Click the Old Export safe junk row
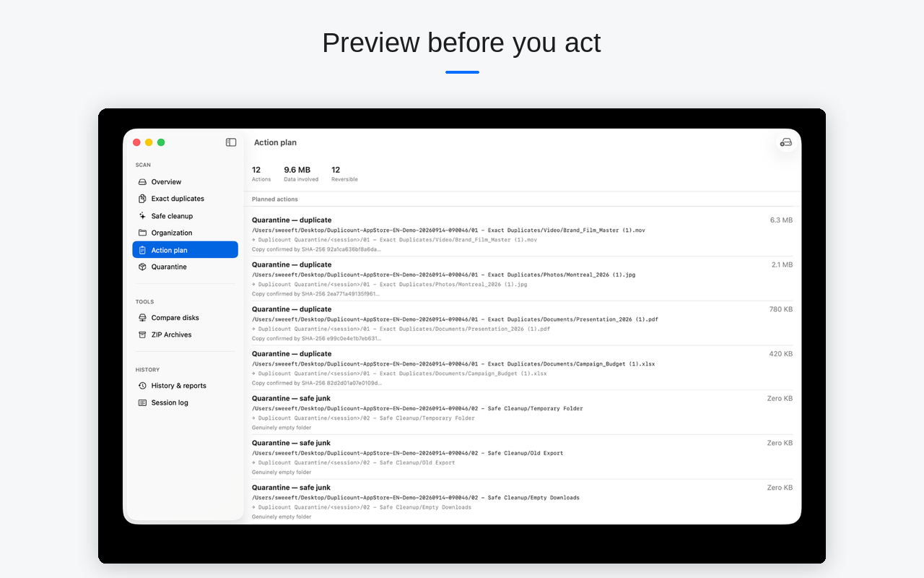 [523, 457]
